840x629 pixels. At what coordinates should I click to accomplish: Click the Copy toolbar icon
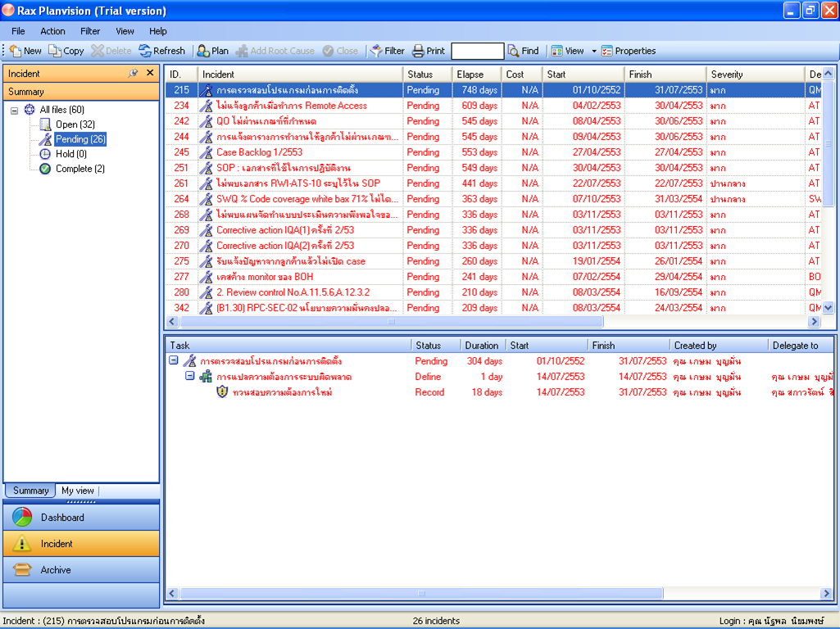55,51
